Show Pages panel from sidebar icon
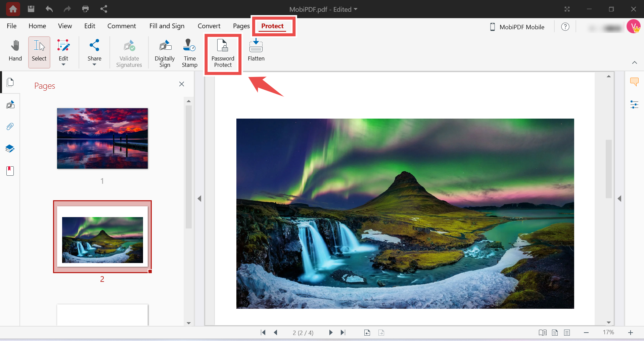The width and height of the screenshot is (644, 341). [10, 82]
